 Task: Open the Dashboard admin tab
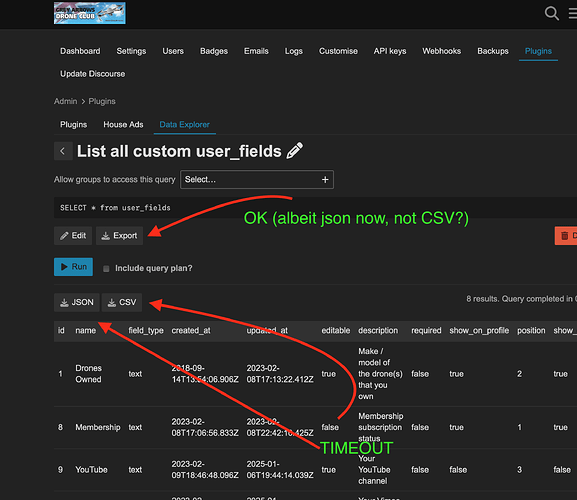pos(80,51)
